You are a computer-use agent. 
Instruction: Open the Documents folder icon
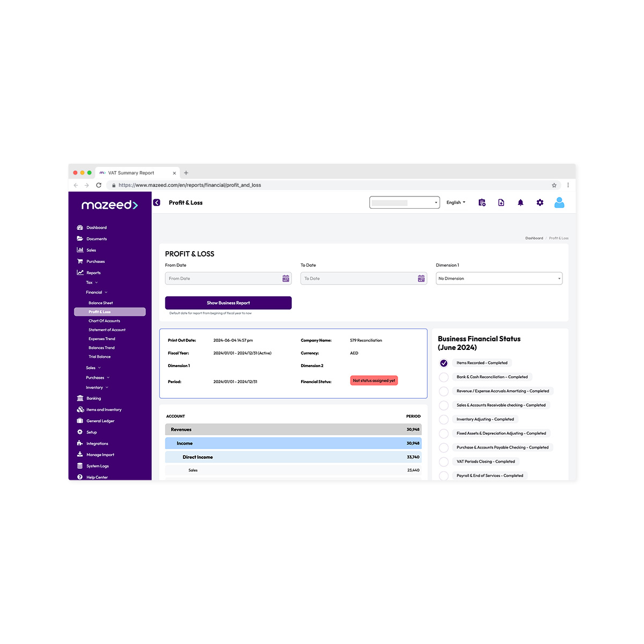click(80, 239)
